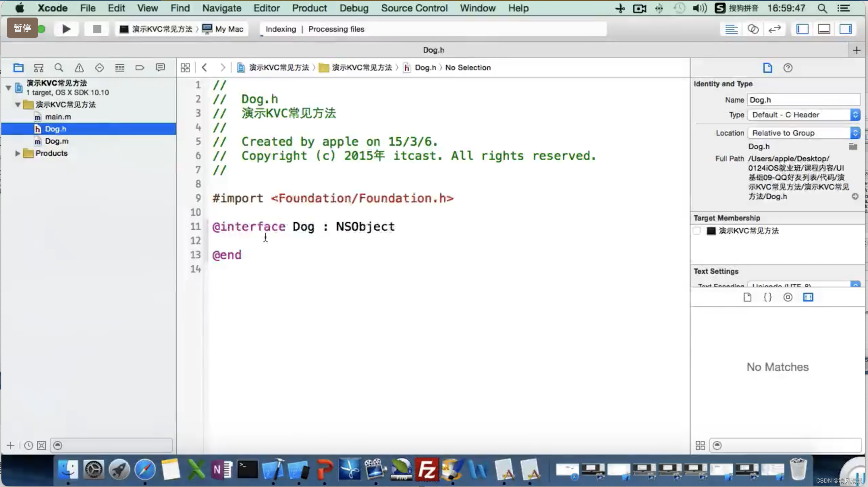The image size is (868, 487).
Task: Select the File menu in menu bar
Action: click(88, 8)
